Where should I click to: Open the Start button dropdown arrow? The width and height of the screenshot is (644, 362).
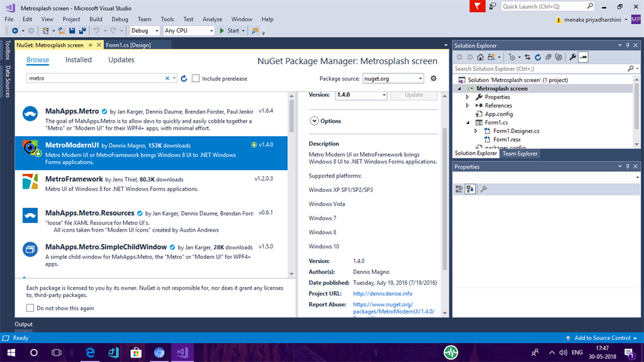[243, 30]
